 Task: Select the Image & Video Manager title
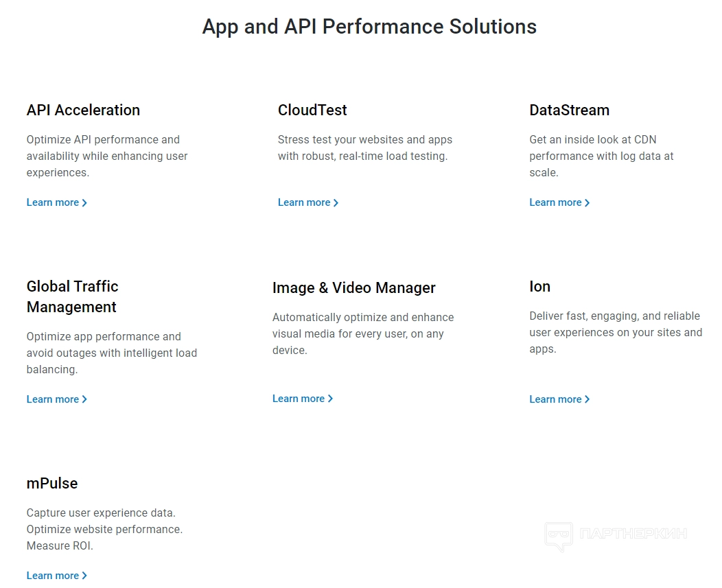tap(353, 287)
